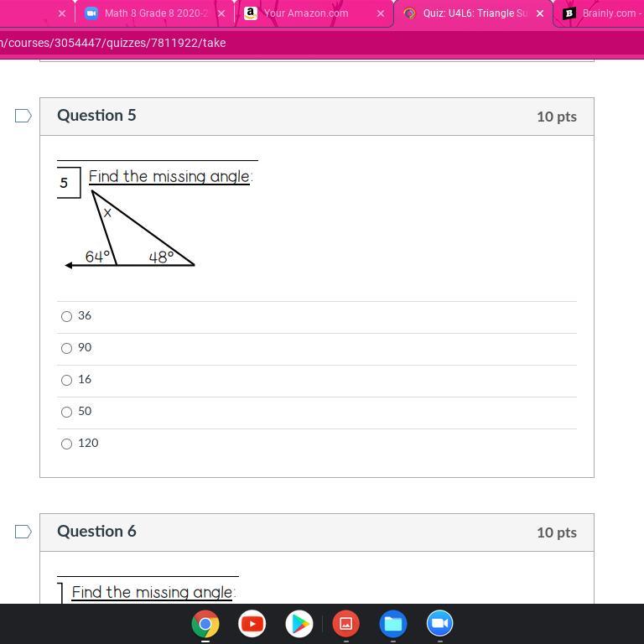Image resolution: width=644 pixels, height=644 pixels.
Task: Open the Files app on shelf
Action: click(x=393, y=624)
